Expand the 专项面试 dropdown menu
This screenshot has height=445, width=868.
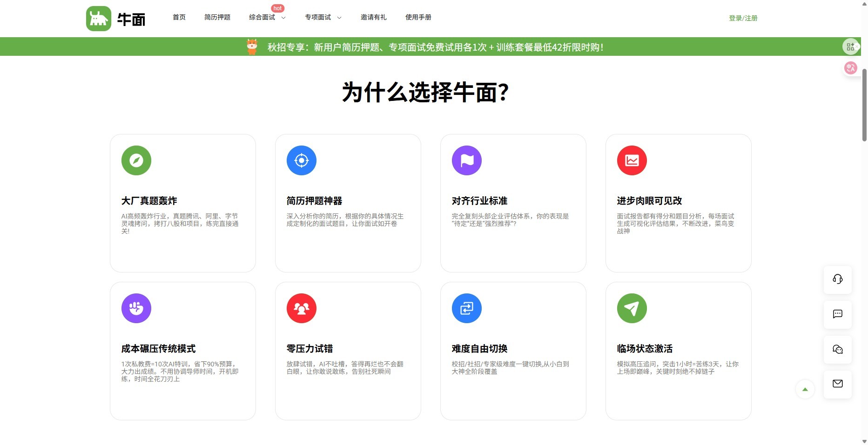coord(323,18)
